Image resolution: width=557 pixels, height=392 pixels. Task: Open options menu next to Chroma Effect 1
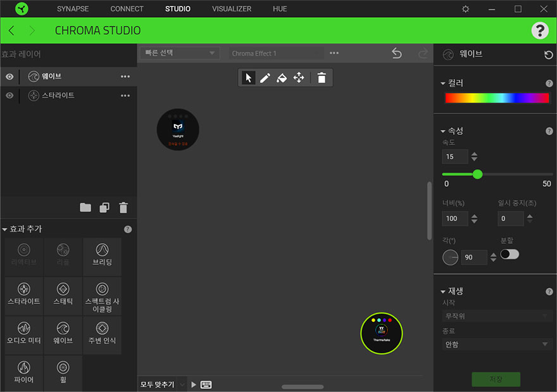[x=334, y=53]
